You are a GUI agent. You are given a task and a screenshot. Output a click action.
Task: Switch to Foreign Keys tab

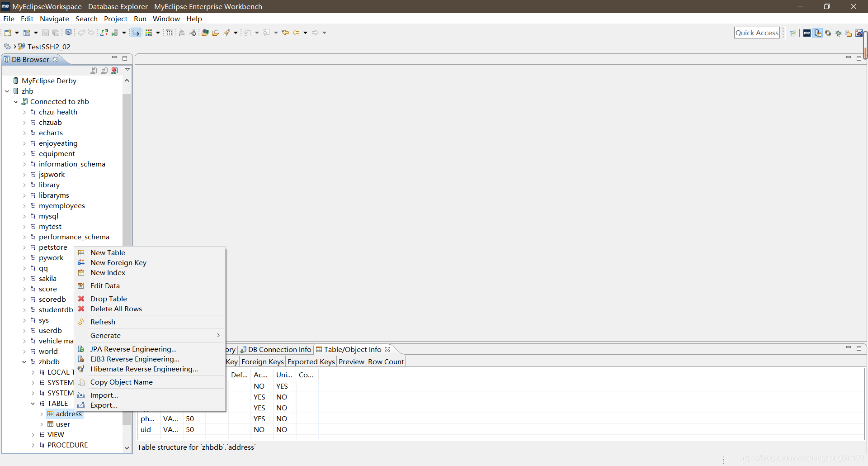coord(262,361)
